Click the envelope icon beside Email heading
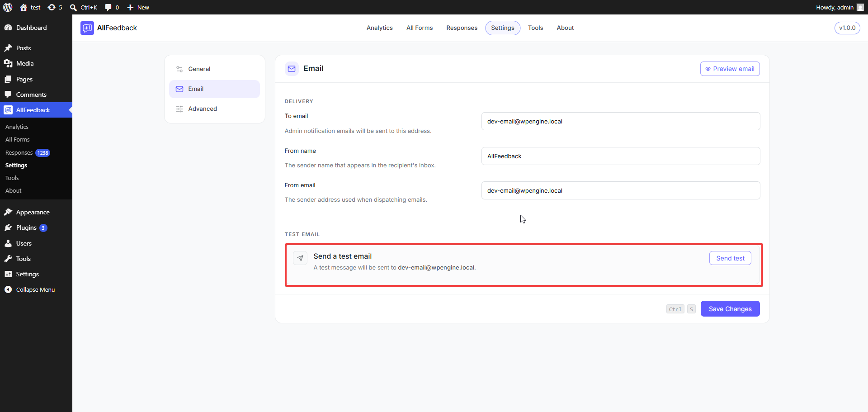Screen dimensions: 868x412 (x=292, y=69)
